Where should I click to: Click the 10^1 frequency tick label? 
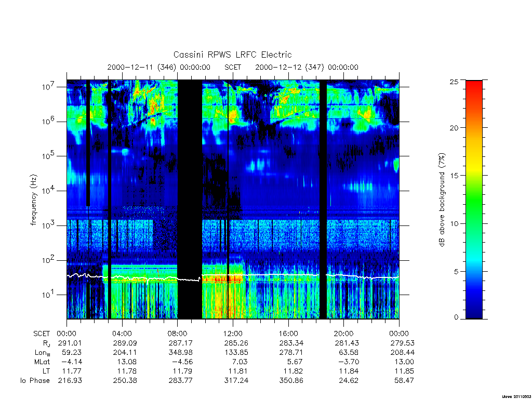tap(48, 295)
